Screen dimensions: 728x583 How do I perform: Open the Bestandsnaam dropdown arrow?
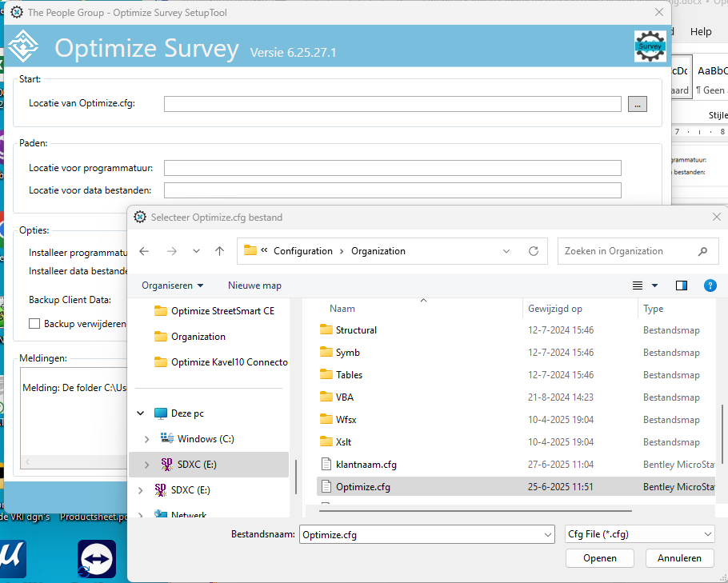[x=548, y=535]
